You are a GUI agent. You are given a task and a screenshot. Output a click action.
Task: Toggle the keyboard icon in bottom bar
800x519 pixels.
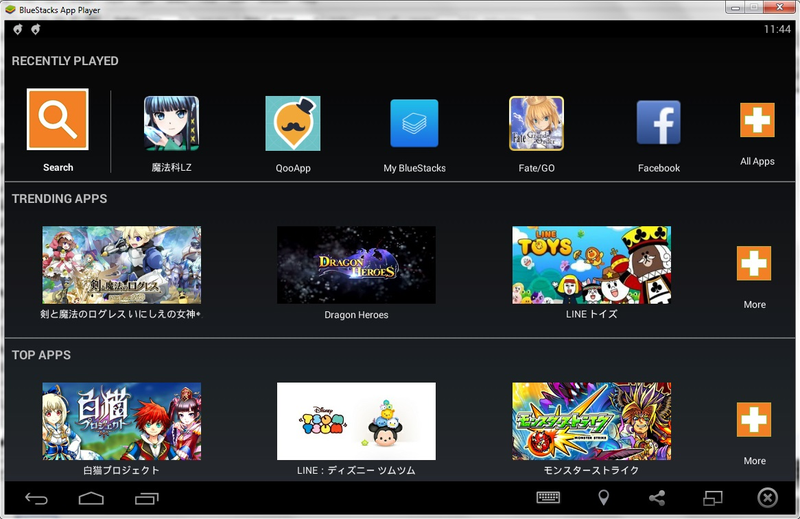[548, 497]
